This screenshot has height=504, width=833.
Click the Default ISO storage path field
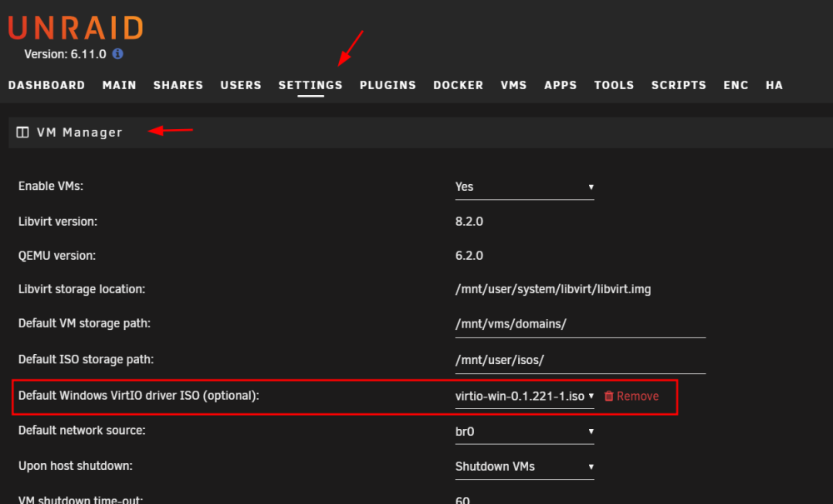click(580, 360)
